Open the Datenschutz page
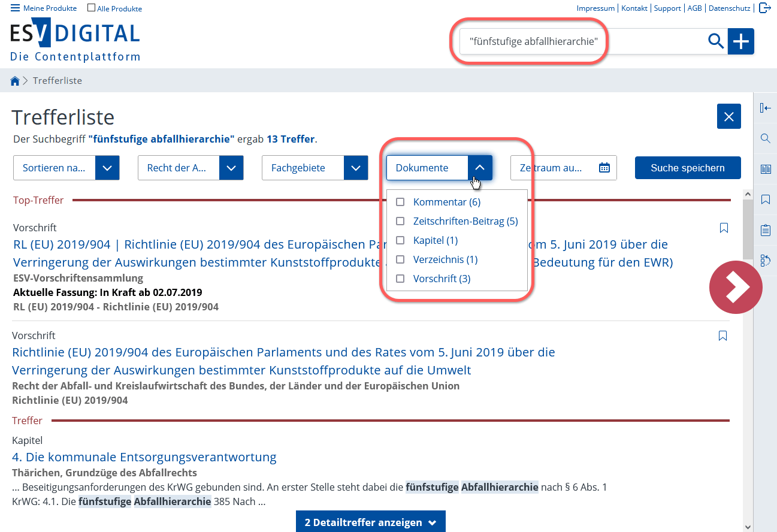777x532 pixels. coord(730,8)
